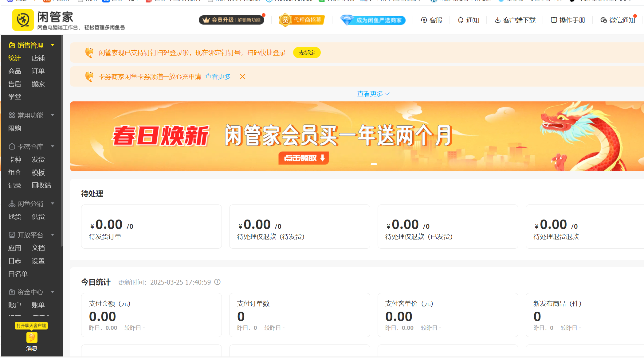644x358 pixels.
Task: Open 统计 in the sidebar
Action: click(15, 58)
